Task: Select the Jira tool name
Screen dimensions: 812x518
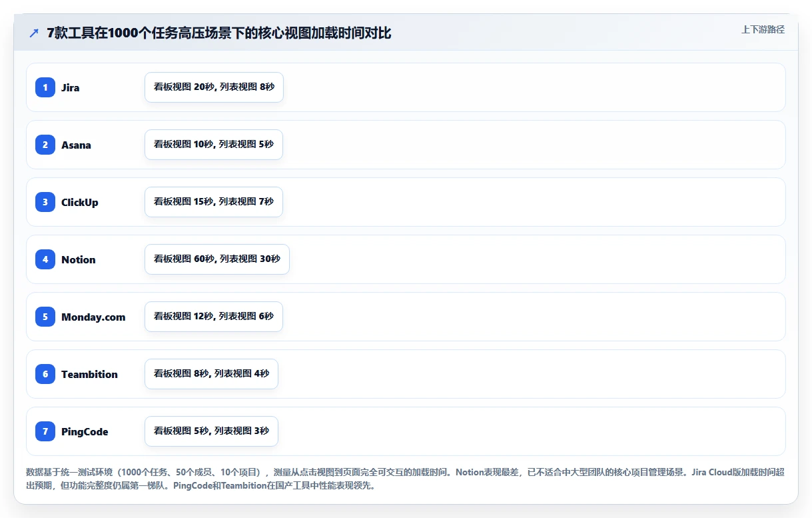Action: [x=71, y=87]
